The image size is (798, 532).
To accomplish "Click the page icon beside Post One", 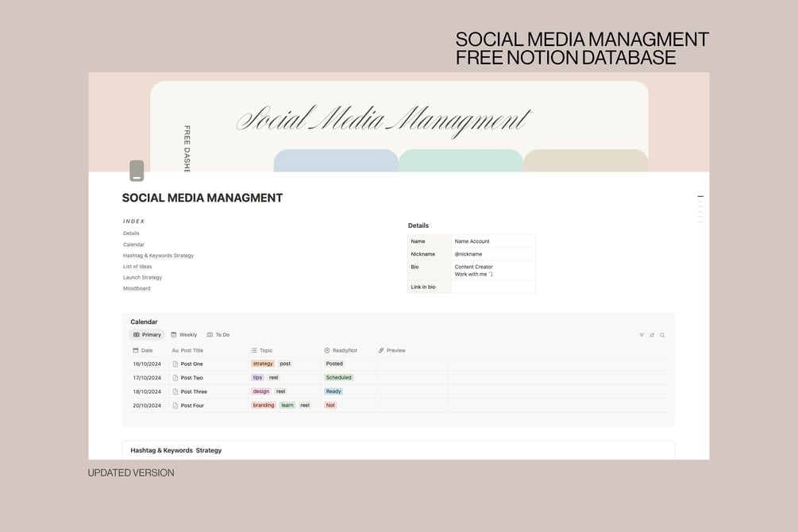I will (175, 364).
